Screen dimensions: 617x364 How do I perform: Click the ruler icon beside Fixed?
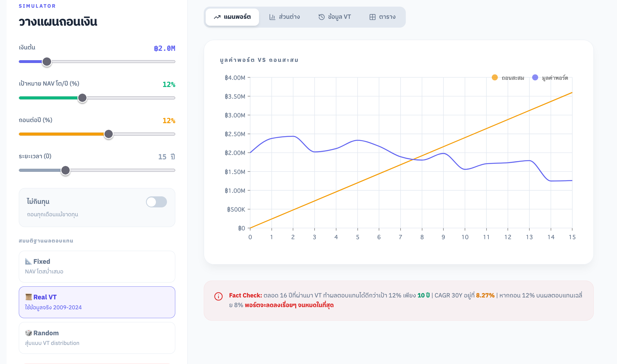(28, 261)
